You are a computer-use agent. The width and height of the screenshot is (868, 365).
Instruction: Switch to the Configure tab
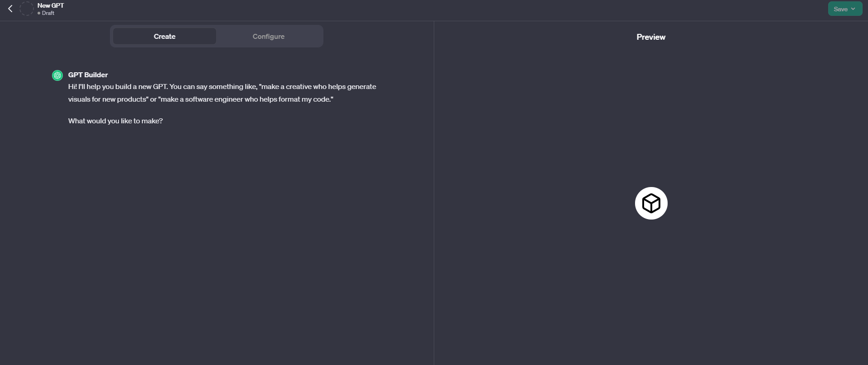pos(269,37)
